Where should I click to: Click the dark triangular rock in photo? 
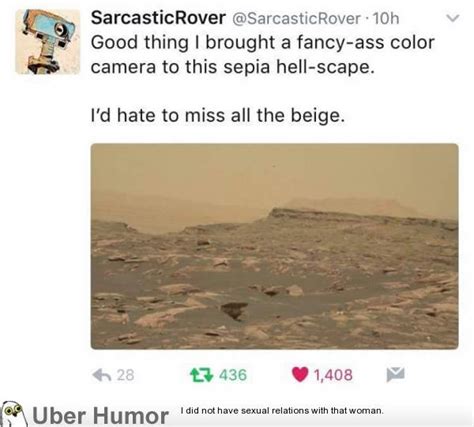(234, 311)
